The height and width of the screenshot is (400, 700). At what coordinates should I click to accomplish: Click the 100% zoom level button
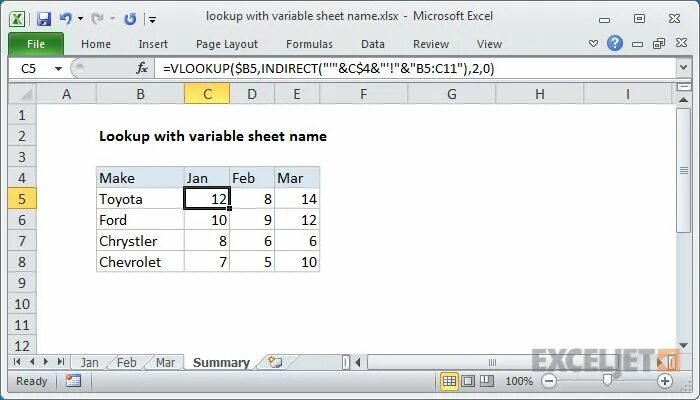[519, 382]
